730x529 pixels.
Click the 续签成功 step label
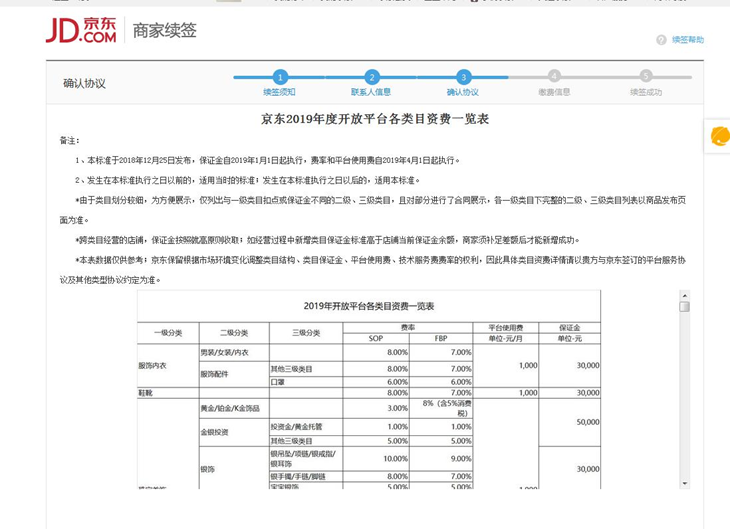pos(646,92)
